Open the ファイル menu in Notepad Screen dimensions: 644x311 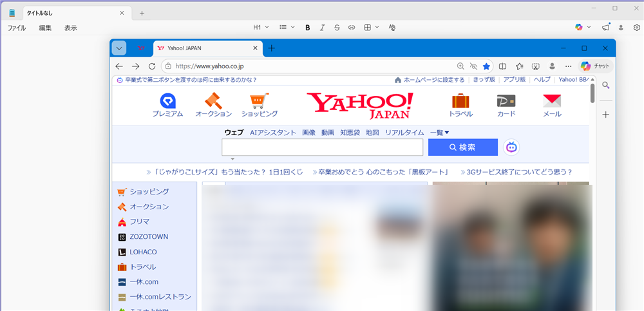click(17, 28)
